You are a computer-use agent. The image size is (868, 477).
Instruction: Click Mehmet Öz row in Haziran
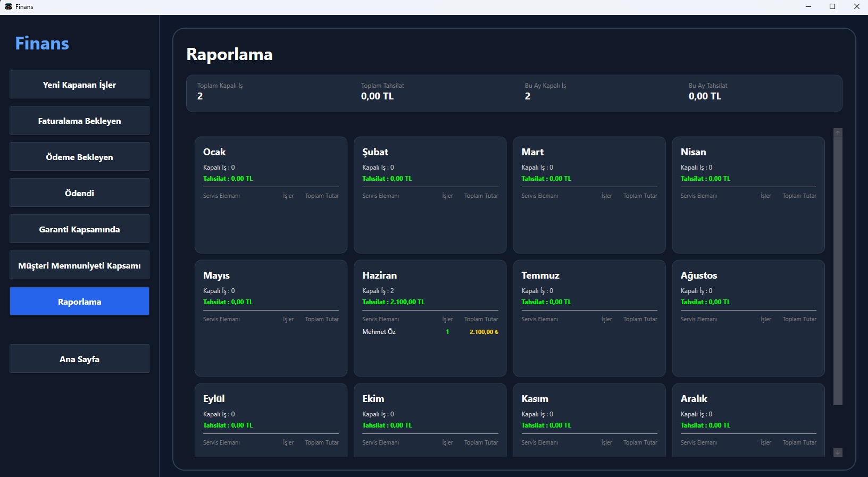[430, 332]
